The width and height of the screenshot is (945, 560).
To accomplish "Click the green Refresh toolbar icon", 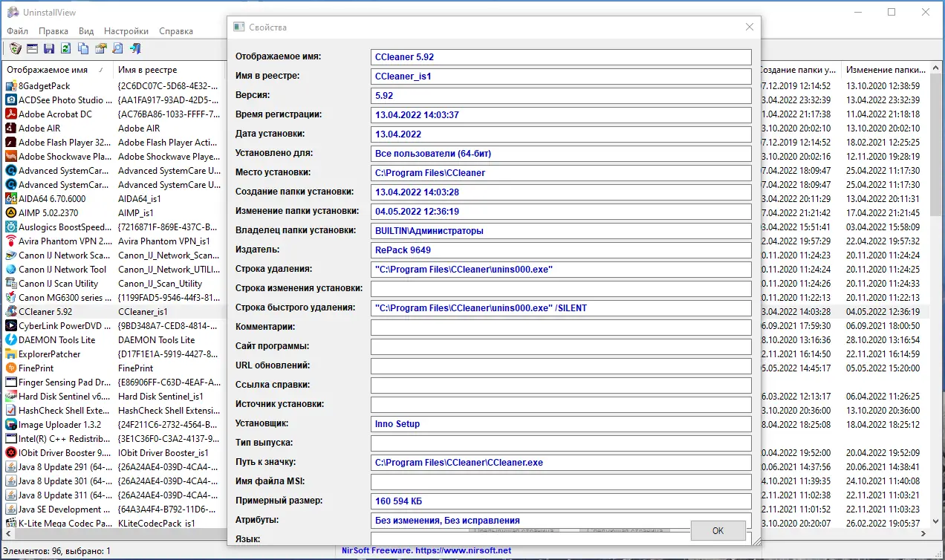I will [66, 49].
